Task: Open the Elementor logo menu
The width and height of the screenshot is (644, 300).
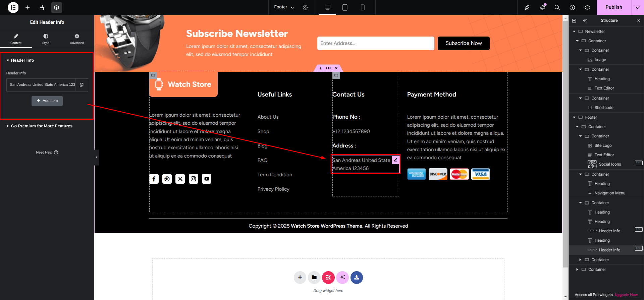Action: [13, 7]
